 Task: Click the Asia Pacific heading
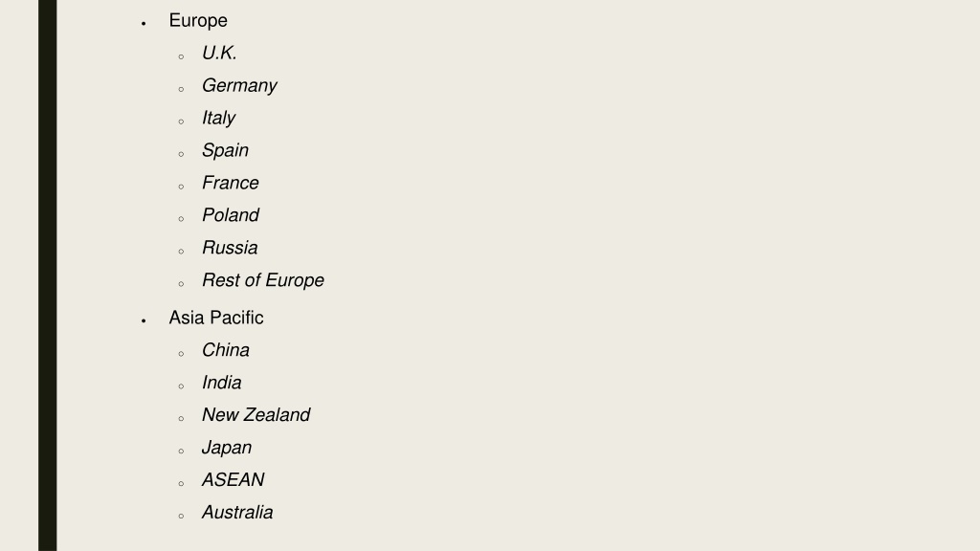(x=216, y=318)
